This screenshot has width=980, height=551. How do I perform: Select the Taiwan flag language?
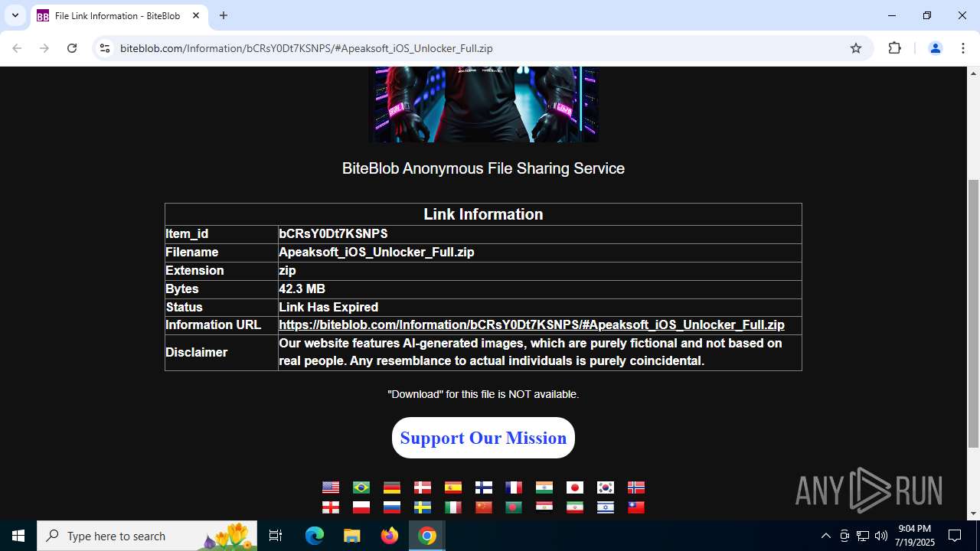click(636, 507)
